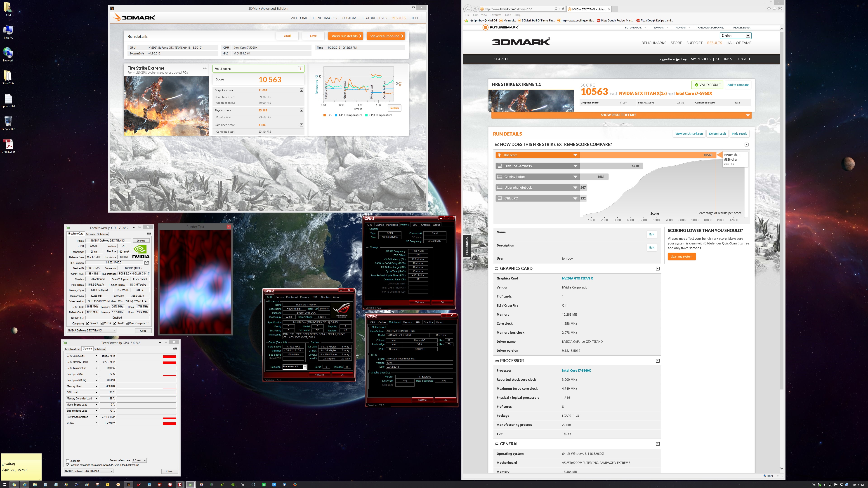
Task: Open Network desktop icon
Action: point(8,54)
